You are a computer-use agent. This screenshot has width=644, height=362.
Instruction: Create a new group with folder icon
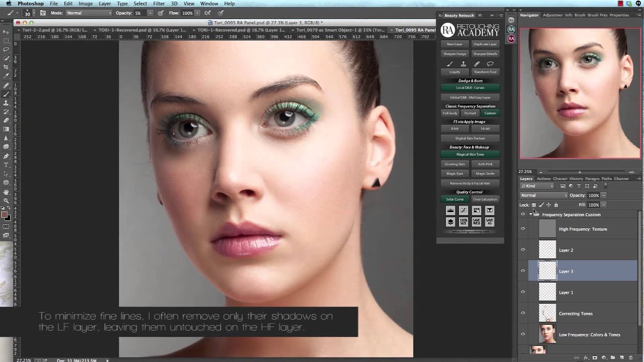pyautogui.click(x=613, y=357)
